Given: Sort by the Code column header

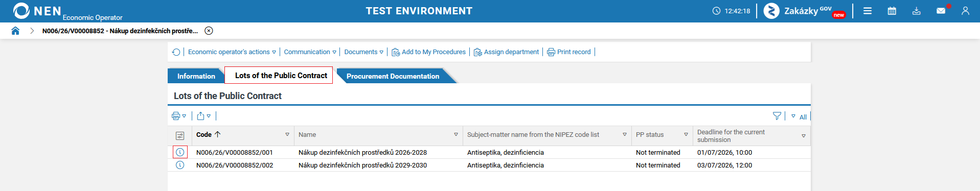Looking at the screenshot, I should (x=209, y=134).
